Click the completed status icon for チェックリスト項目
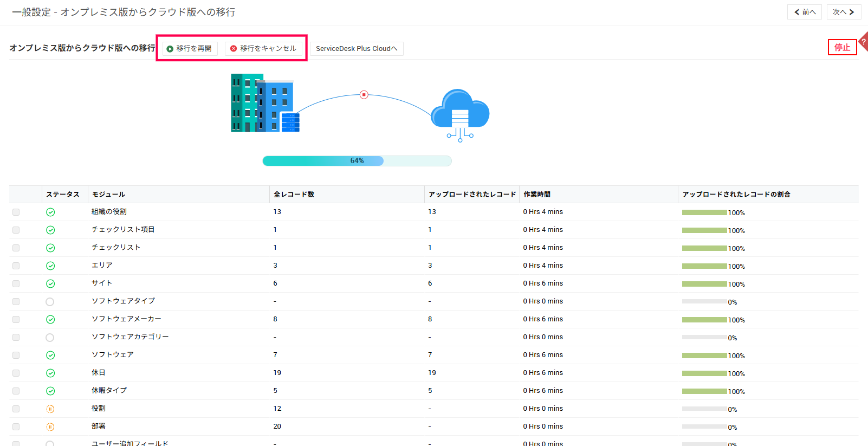 (50, 230)
